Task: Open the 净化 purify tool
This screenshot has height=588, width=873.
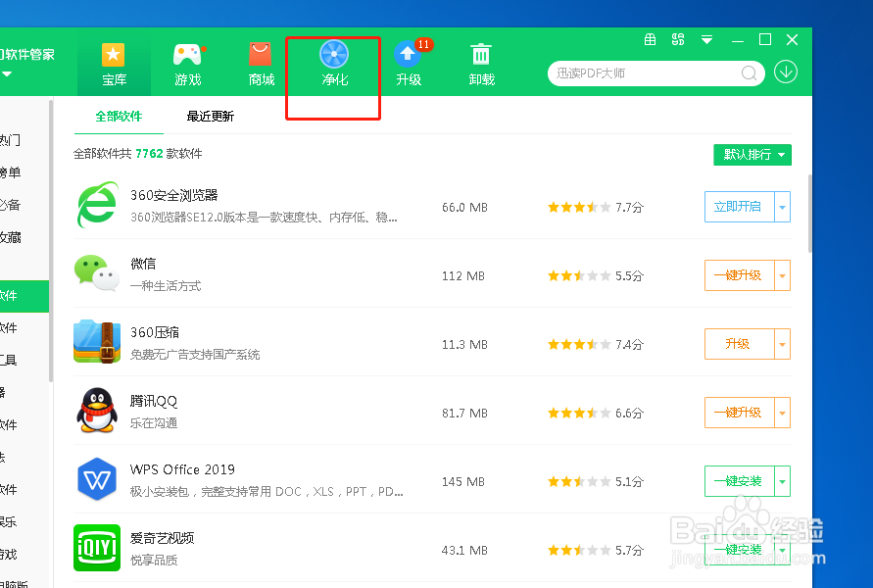Action: coord(332,61)
